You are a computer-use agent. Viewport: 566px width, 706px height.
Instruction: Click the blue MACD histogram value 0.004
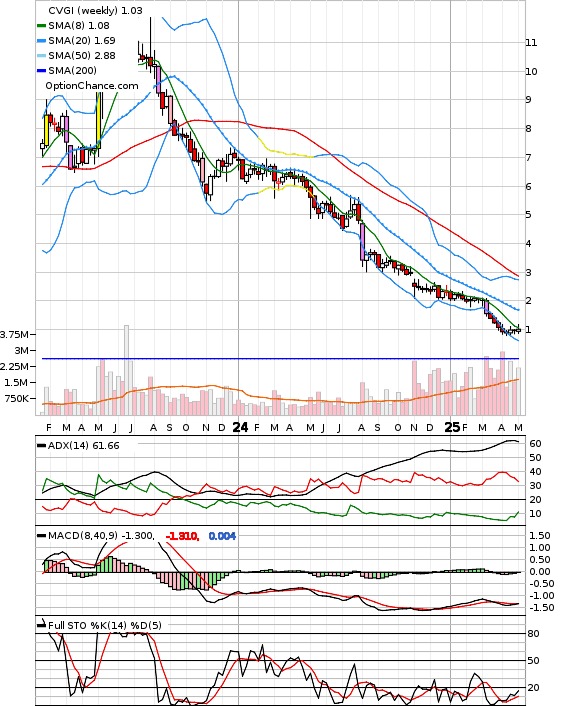point(222,536)
